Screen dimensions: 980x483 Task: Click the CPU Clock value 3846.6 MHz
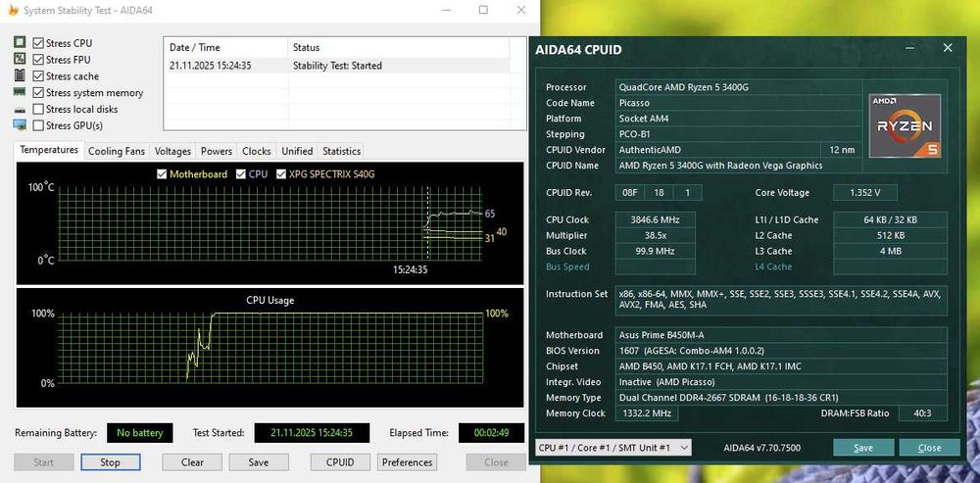(x=655, y=219)
